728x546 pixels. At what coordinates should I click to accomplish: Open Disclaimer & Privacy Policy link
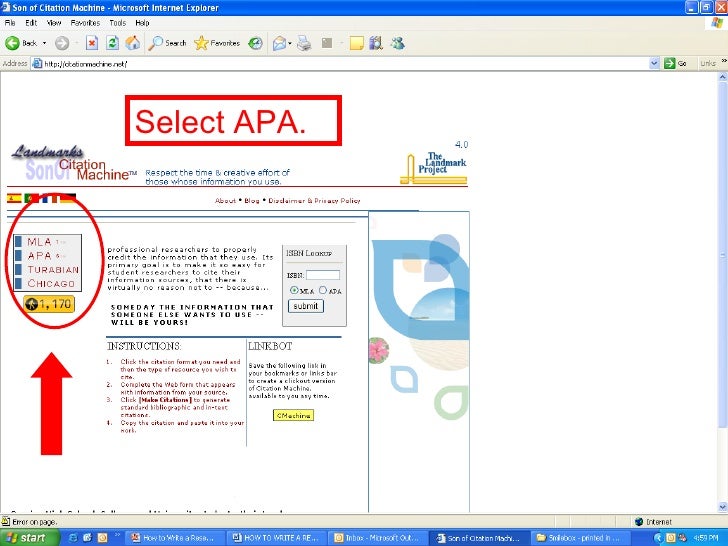pos(314,201)
